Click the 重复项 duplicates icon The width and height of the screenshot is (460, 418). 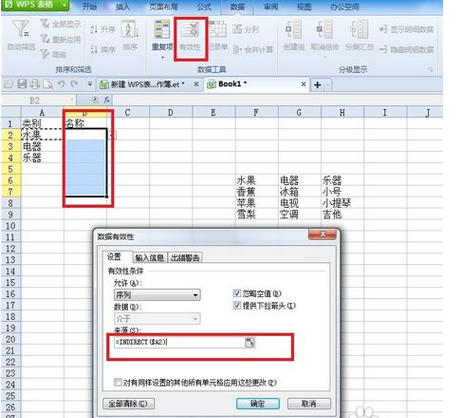pos(162,29)
